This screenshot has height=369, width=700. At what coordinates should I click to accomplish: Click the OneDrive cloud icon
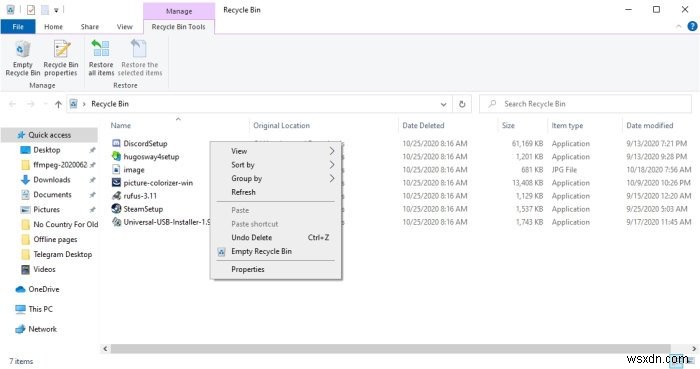click(x=20, y=289)
